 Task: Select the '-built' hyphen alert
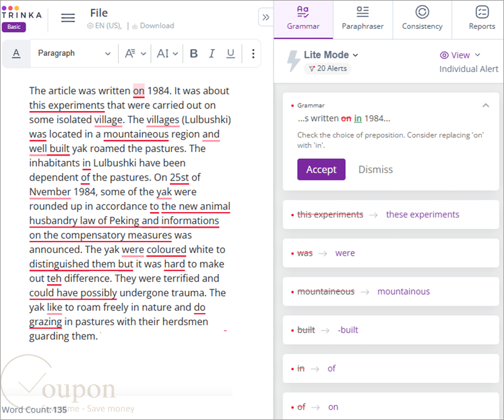[x=391, y=330]
